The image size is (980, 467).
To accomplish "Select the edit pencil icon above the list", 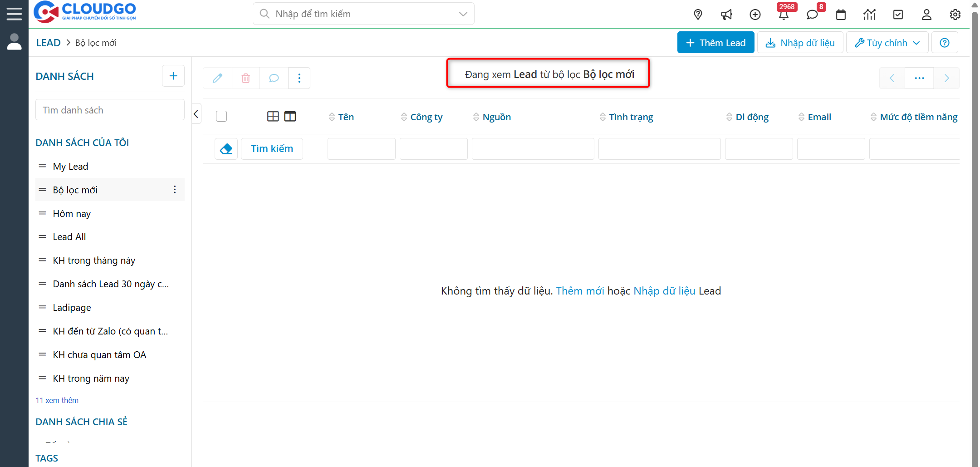I will click(217, 78).
